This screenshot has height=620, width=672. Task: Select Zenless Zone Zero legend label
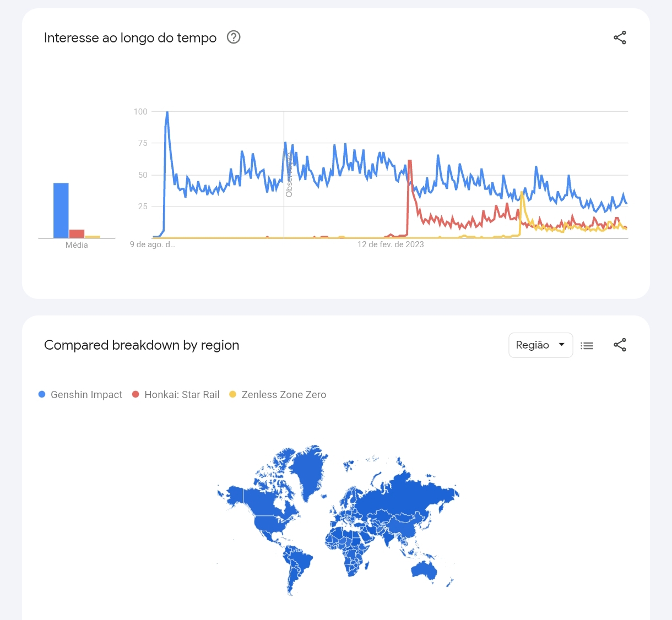click(284, 395)
